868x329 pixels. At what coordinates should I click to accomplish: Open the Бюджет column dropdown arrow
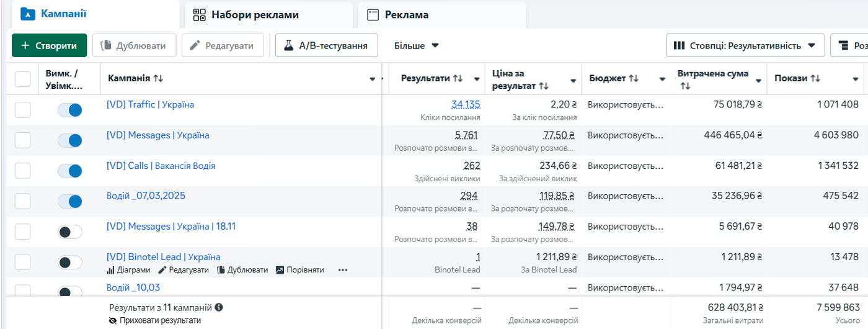tap(663, 79)
